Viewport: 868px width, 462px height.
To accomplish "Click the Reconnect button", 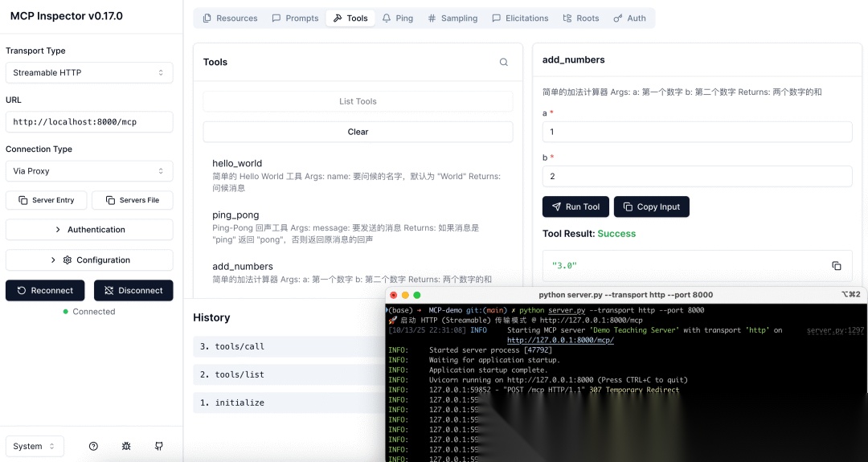I will pyautogui.click(x=45, y=291).
